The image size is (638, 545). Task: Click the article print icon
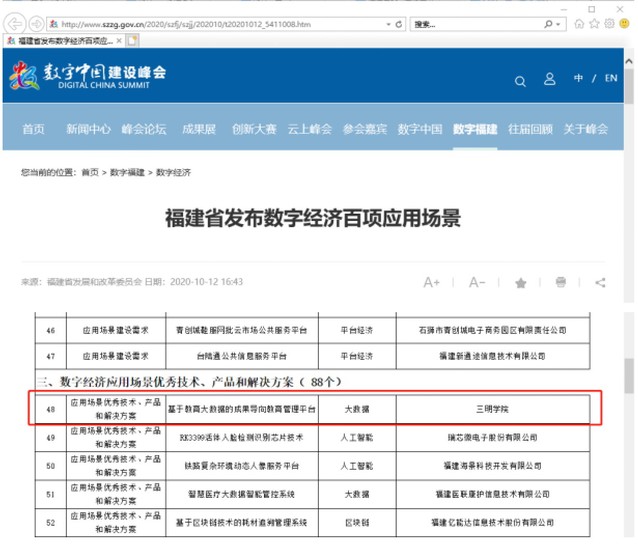pos(561,283)
